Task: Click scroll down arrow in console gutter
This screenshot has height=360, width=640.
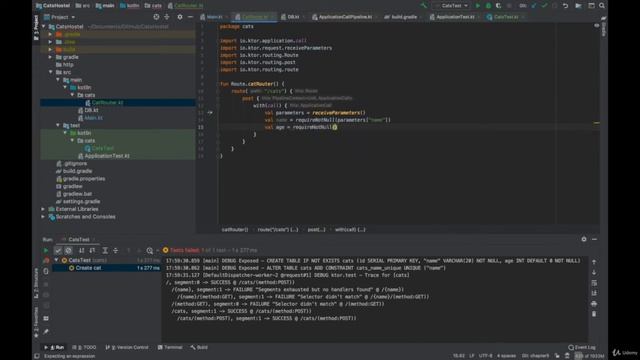Action: pyautogui.click(x=594, y=272)
